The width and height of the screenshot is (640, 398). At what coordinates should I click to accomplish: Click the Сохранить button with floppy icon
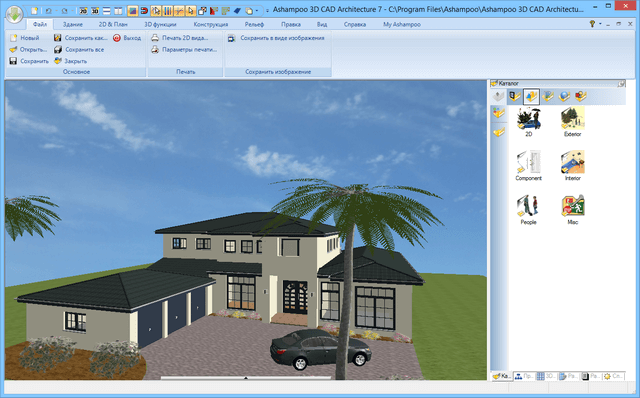coord(29,61)
